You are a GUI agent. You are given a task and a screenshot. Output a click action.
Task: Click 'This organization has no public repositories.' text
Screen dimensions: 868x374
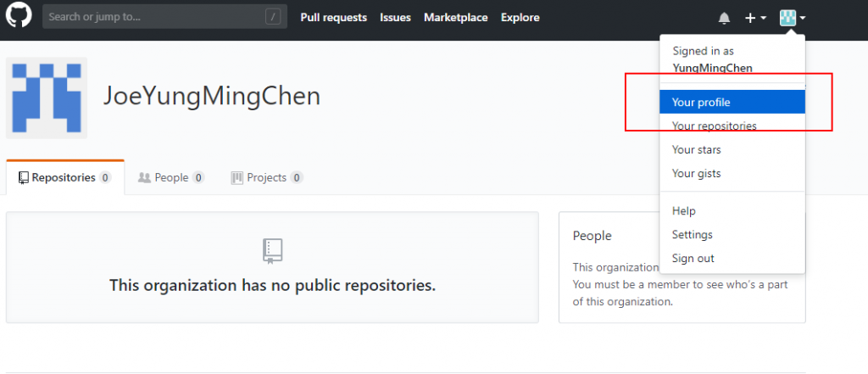click(x=272, y=285)
